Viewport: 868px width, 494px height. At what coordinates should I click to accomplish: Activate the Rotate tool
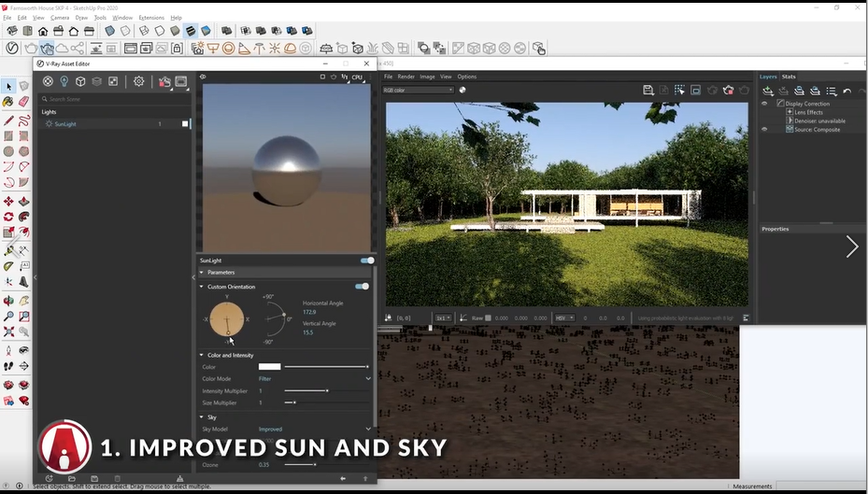[x=8, y=217]
